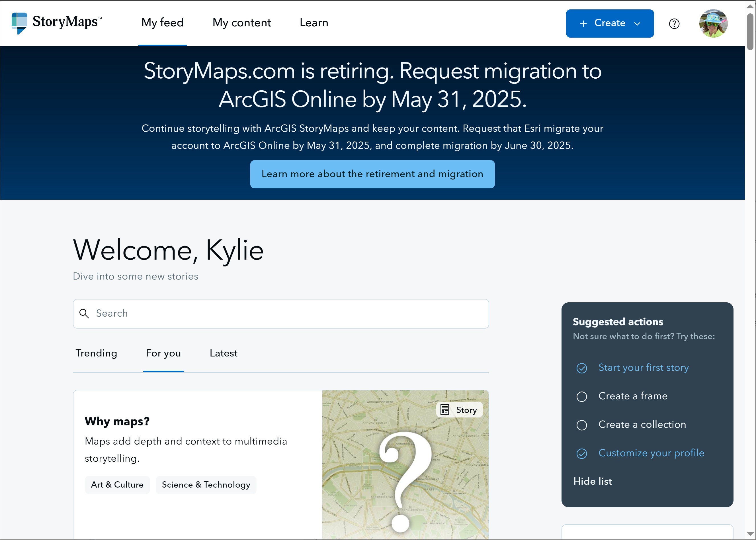This screenshot has height=540, width=756.
Task: Open the Why maps? story title
Action: click(x=117, y=421)
